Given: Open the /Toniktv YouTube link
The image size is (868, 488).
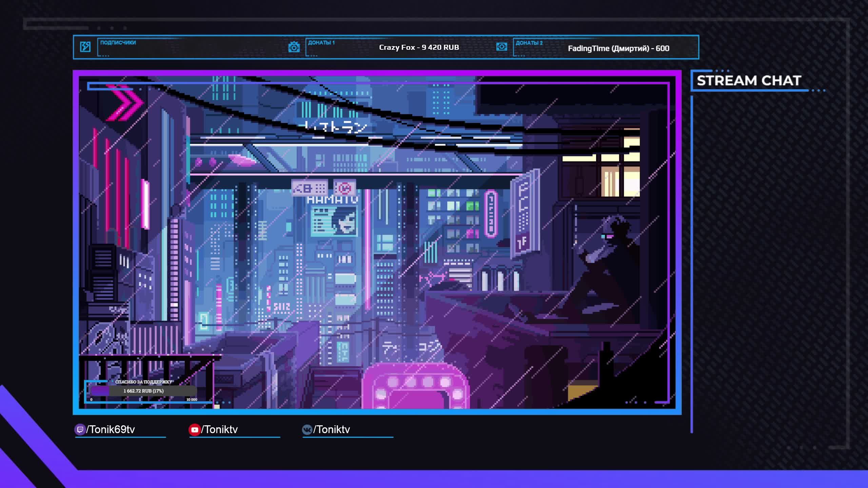Looking at the screenshot, I should [219, 430].
